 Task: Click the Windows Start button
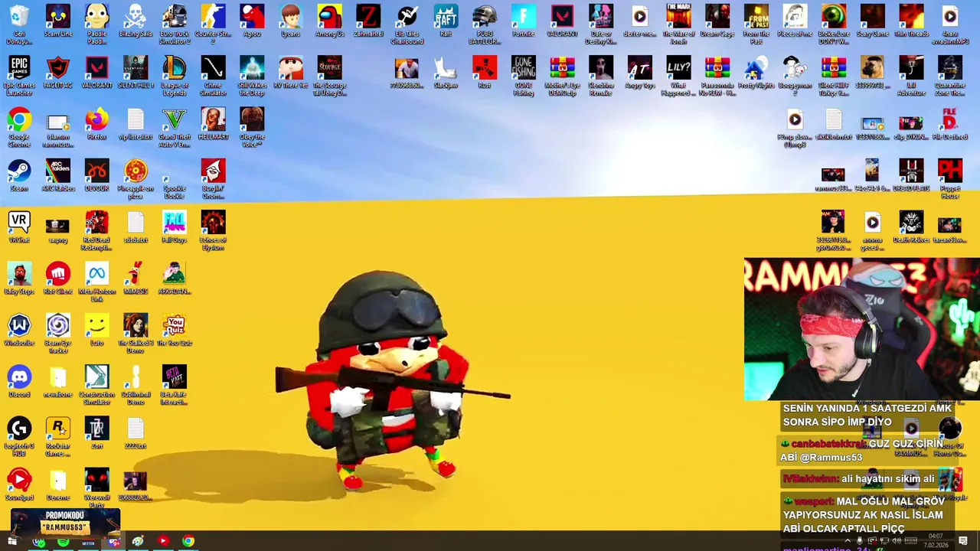tap(12, 542)
